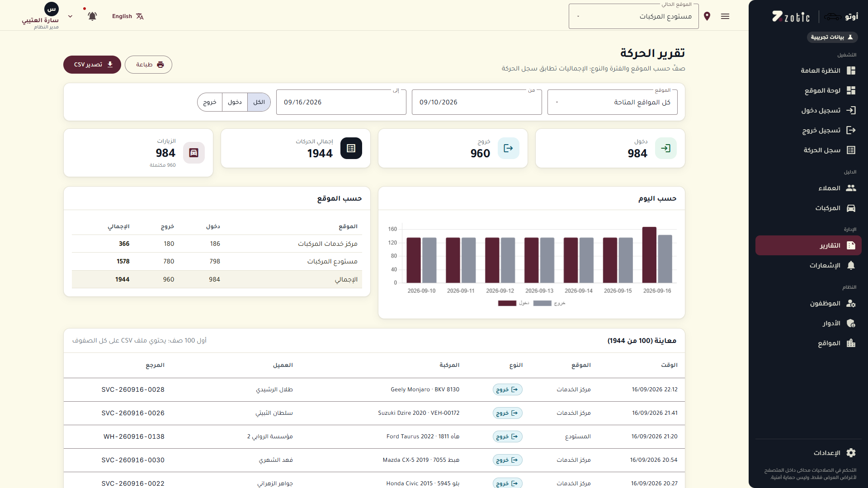This screenshot has height=488, width=868.
Task: Click the من date field 09/10/2026
Action: [x=476, y=102]
